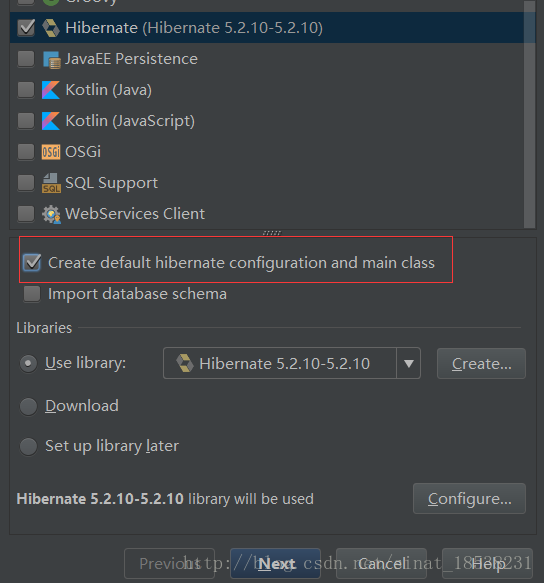Enable the SQL Support checkbox
544x583 pixels.
[x=26, y=182]
